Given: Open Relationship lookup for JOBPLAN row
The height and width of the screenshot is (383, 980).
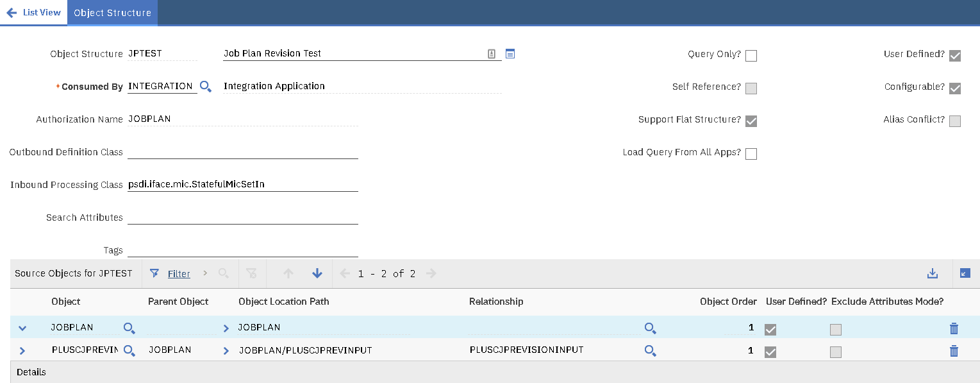Looking at the screenshot, I should [x=651, y=328].
